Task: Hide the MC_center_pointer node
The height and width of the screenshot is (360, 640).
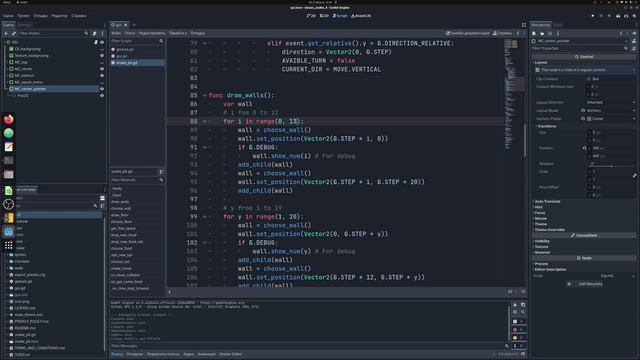Action: tap(102, 89)
